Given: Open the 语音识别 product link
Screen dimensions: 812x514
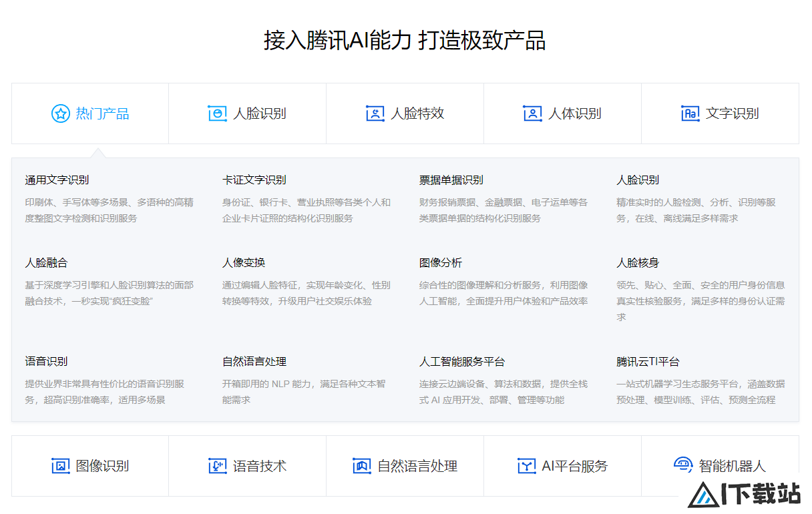Looking at the screenshot, I should [x=46, y=361].
